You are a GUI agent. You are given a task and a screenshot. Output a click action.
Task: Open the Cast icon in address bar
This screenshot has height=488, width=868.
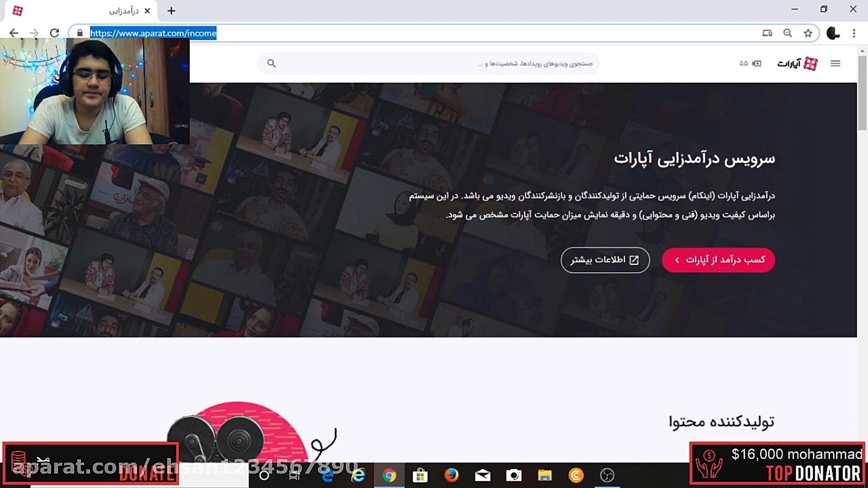(x=767, y=33)
